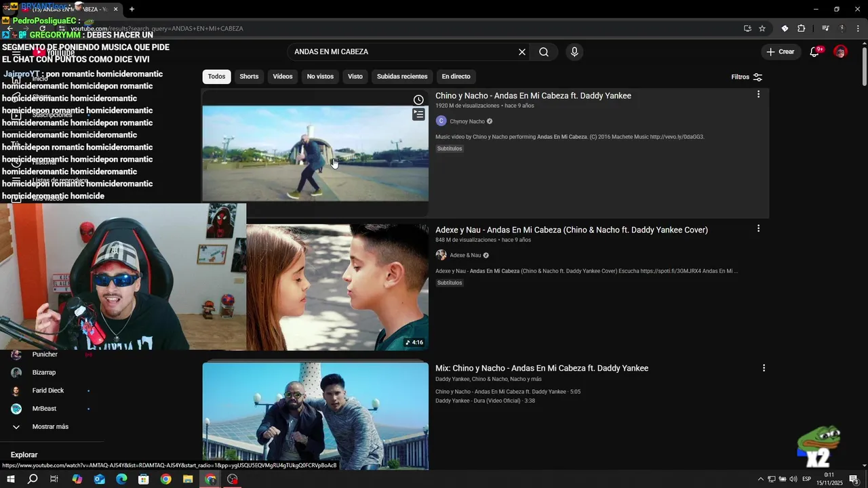Bookmark page with the star icon
Viewport: 868px width, 488px height.
[762, 28]
